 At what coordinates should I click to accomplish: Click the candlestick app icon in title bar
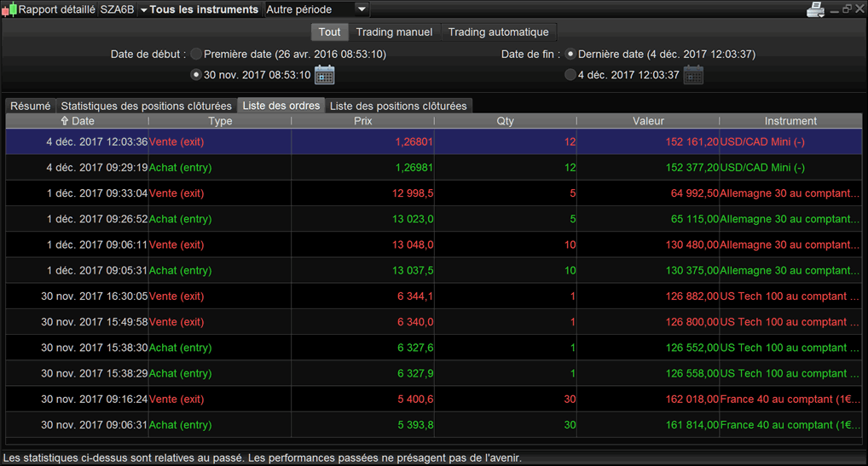pyautogui.click(x=9, y=9)
